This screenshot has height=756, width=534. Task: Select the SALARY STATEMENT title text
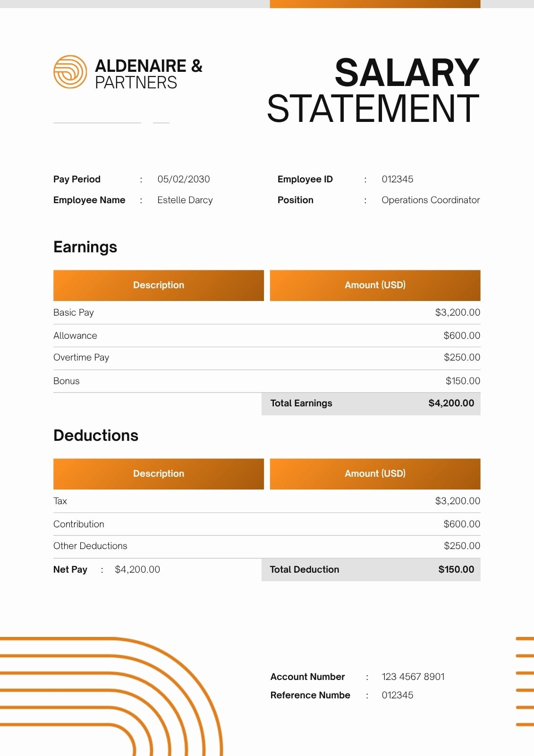click(x=373, y=90)
